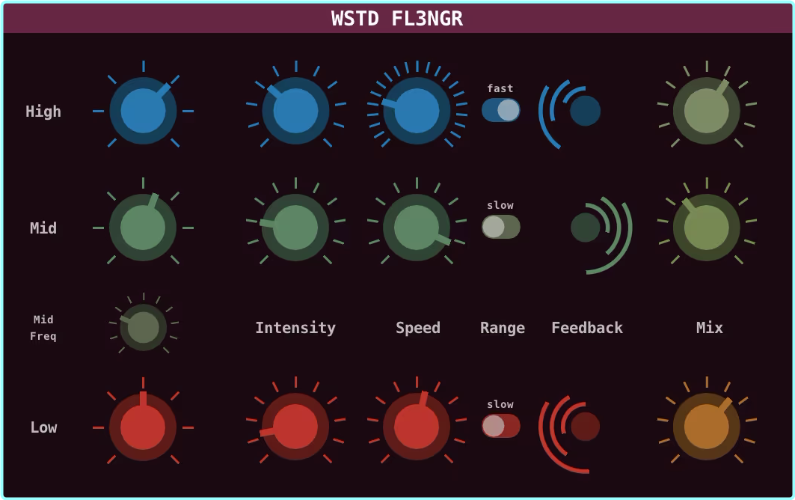Click the blue High band level knob
This screenshot has width=795, height=500.
tap(143, 111)
